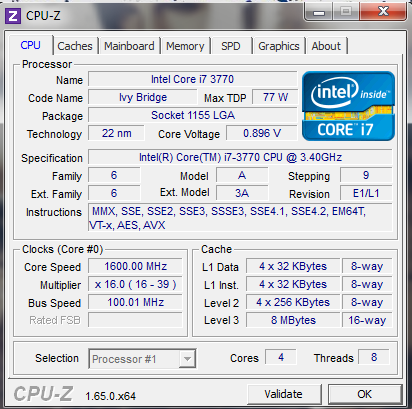Click the Level 2 8-way associativity value
Screen dimensions: 412x409
point(367,302)
